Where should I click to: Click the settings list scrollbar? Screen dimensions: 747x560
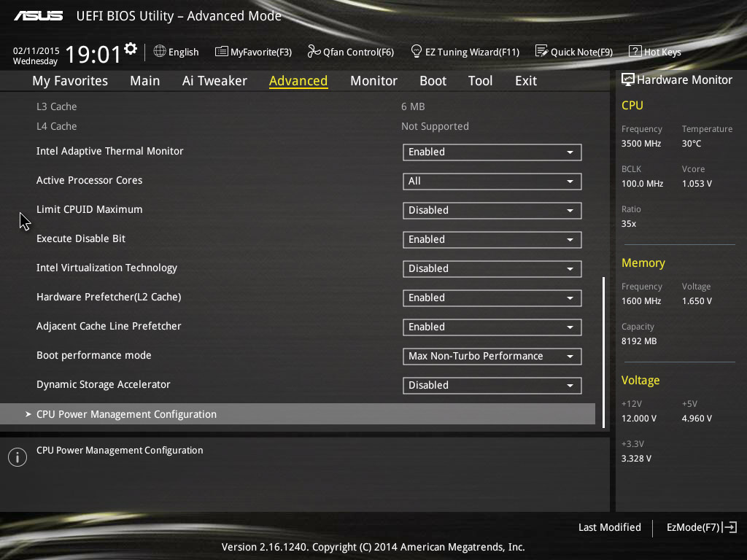[x=603, y=352]
